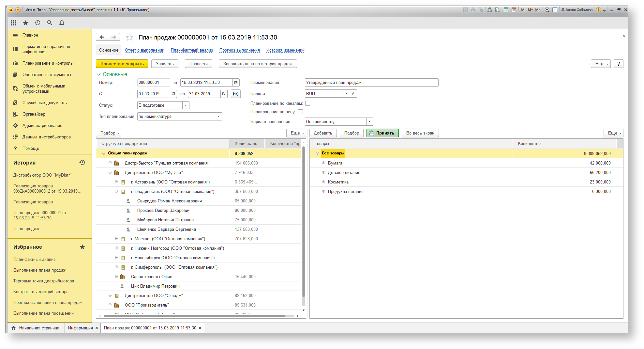
Task: Open the home icon on Начальная страница tab
Action: click(x=13, y=328)
